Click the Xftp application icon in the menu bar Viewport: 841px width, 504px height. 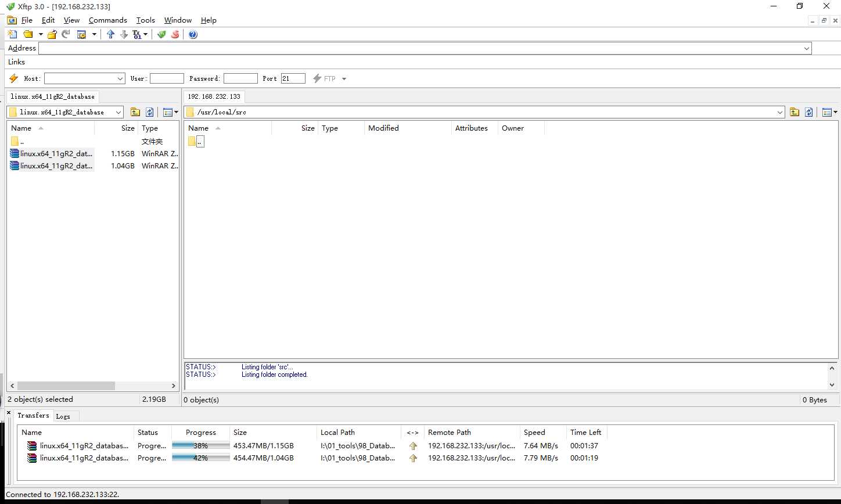coord(12,20)
